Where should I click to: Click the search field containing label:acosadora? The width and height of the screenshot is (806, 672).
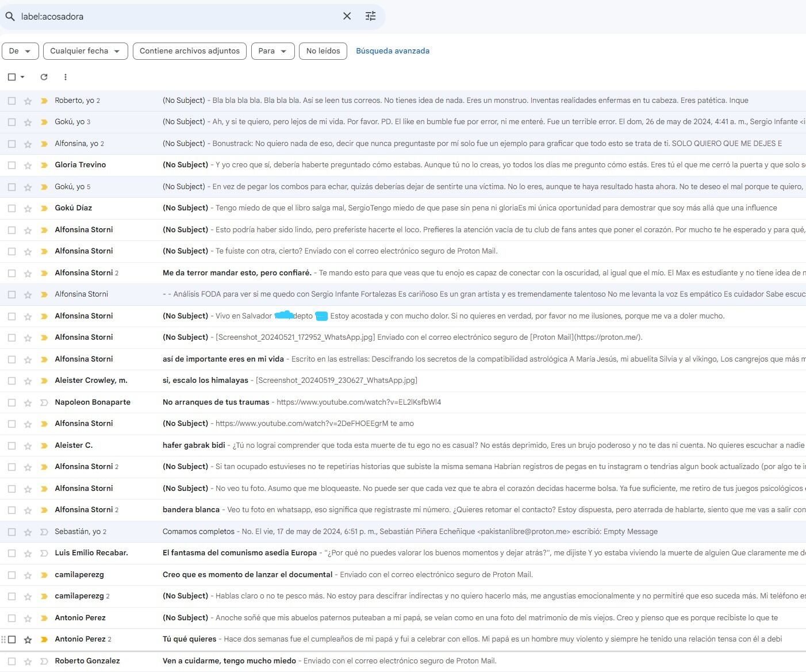172,17
